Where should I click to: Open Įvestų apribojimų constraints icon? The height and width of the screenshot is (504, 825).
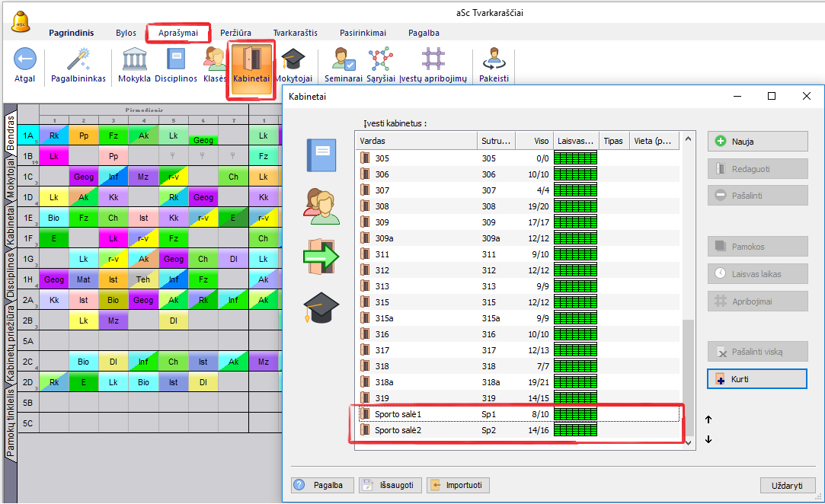click(x=433, y=59)
